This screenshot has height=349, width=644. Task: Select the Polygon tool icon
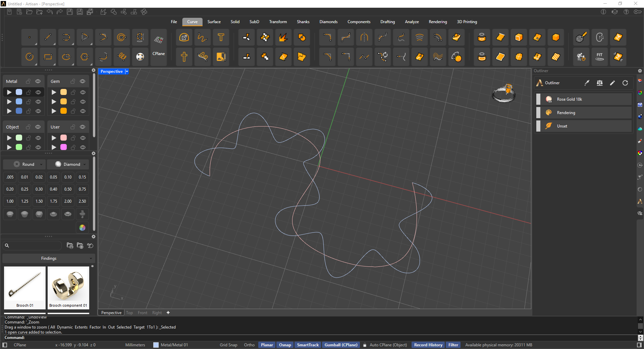click(x=85, y=57)
